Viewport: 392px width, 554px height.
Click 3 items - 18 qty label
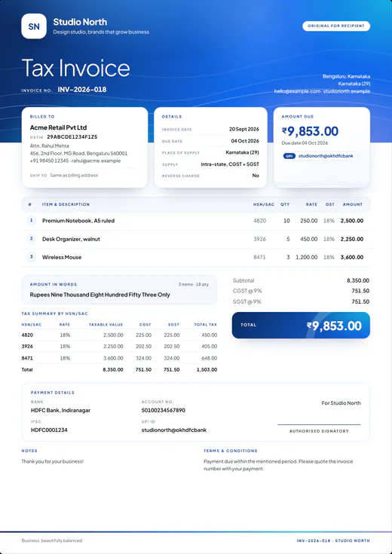click(x=193, y=284)
